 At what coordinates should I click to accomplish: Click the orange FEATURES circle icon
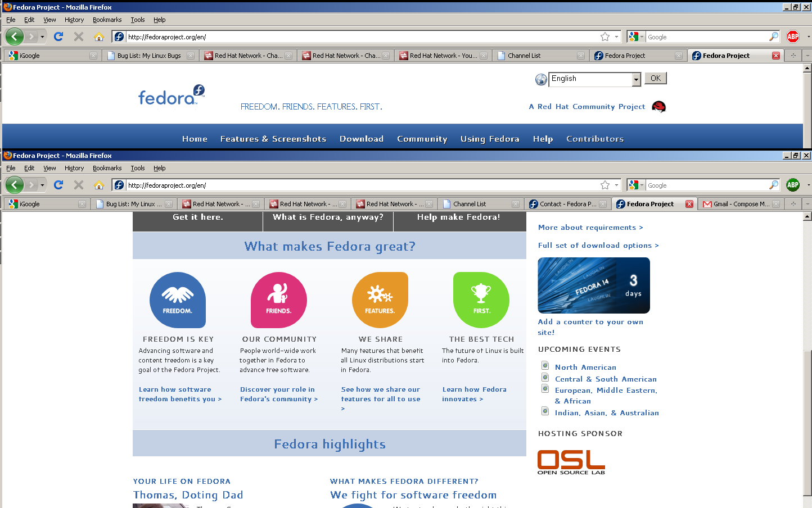click(x=380, y=300)
